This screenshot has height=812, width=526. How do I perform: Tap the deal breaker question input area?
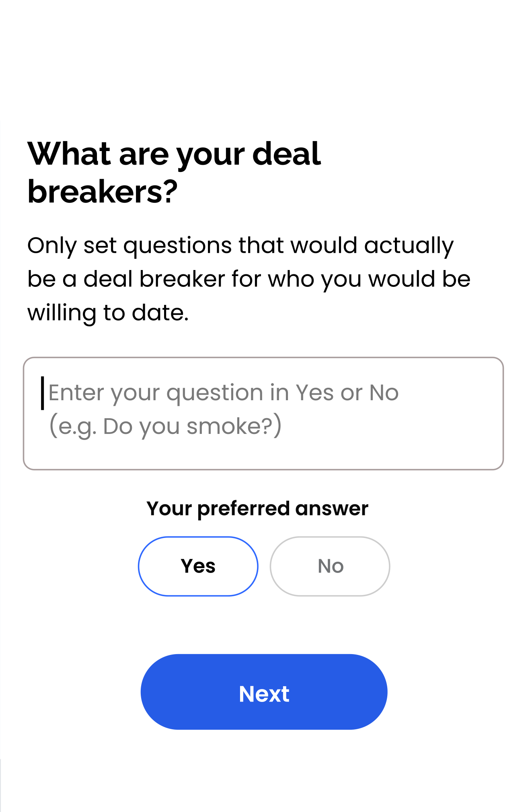[x=263, y=412]
